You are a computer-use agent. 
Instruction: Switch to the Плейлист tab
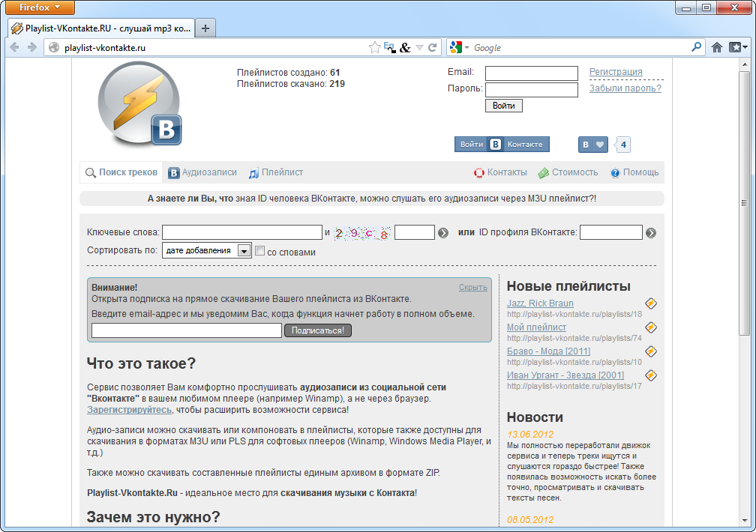click(276, 172)
